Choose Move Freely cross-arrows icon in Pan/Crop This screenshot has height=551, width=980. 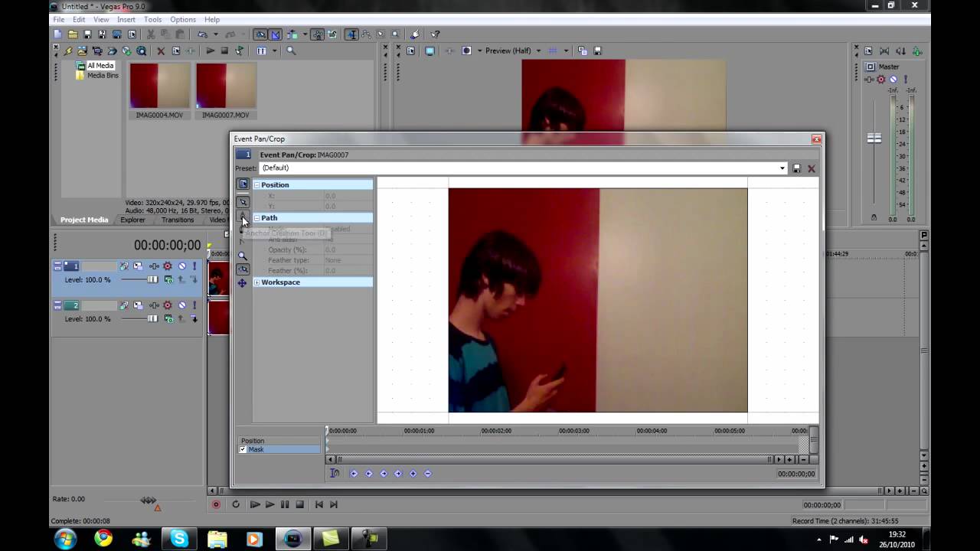242,283
